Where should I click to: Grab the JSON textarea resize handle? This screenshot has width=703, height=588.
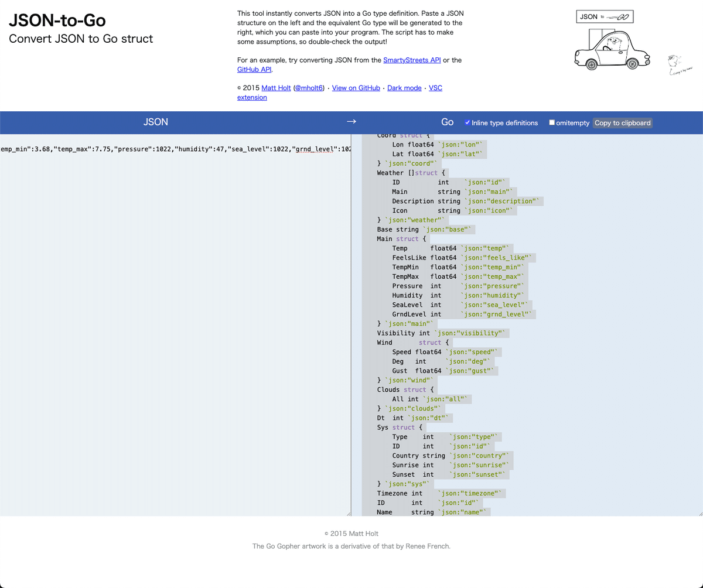348,513
